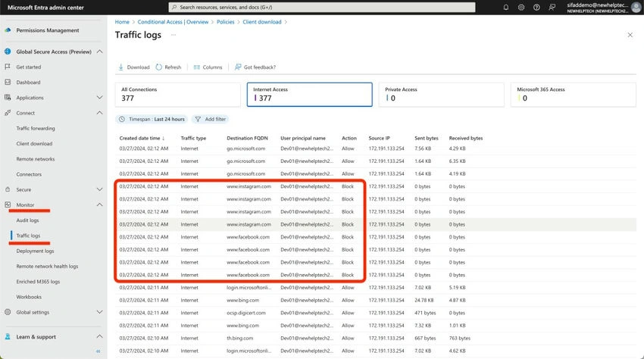
Task: Select the Private Access tab
Action: coord(442,95)
